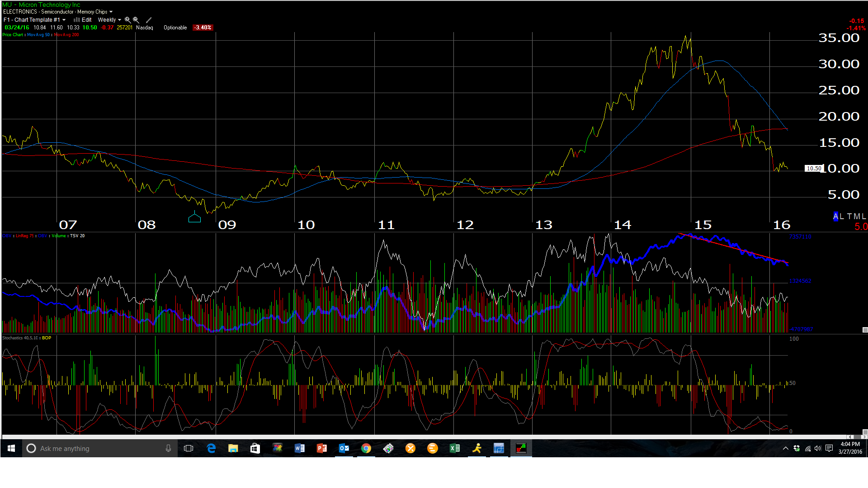
Task: Select the T scaling option
Action: point(849,216)
